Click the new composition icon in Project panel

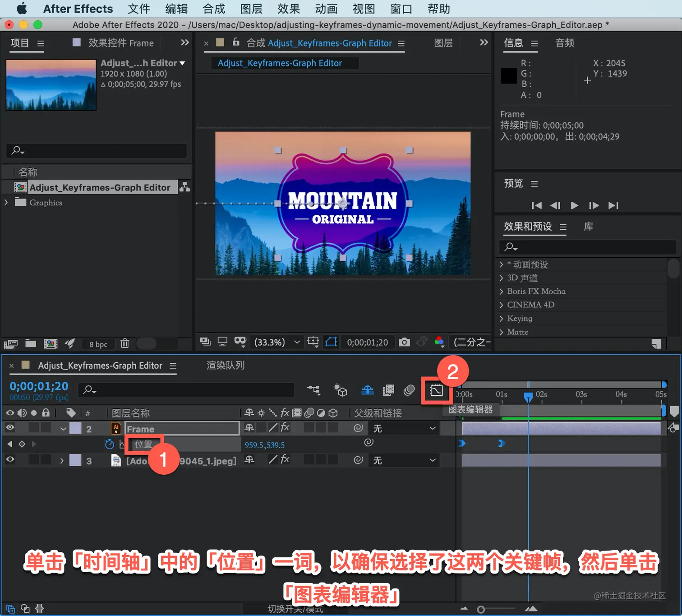(51, 344)
